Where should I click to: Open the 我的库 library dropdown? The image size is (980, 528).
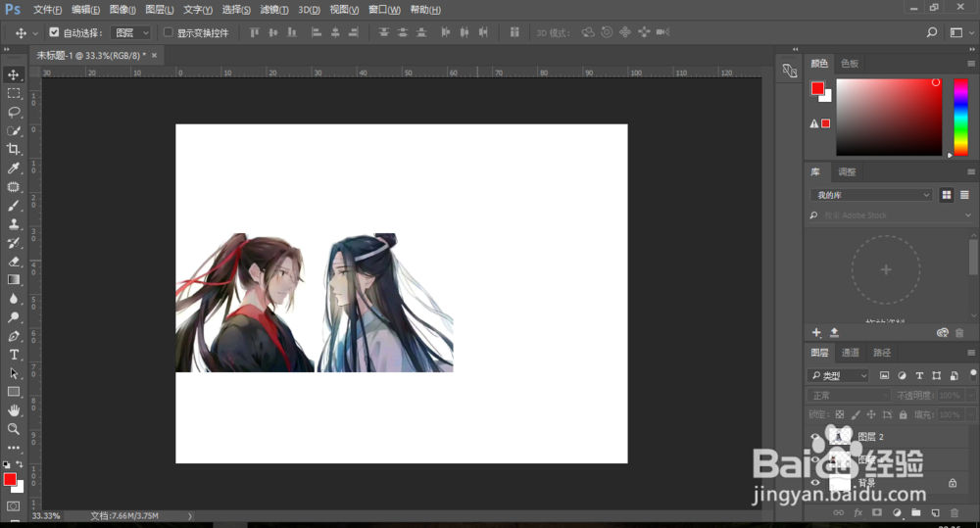[871, 195]
